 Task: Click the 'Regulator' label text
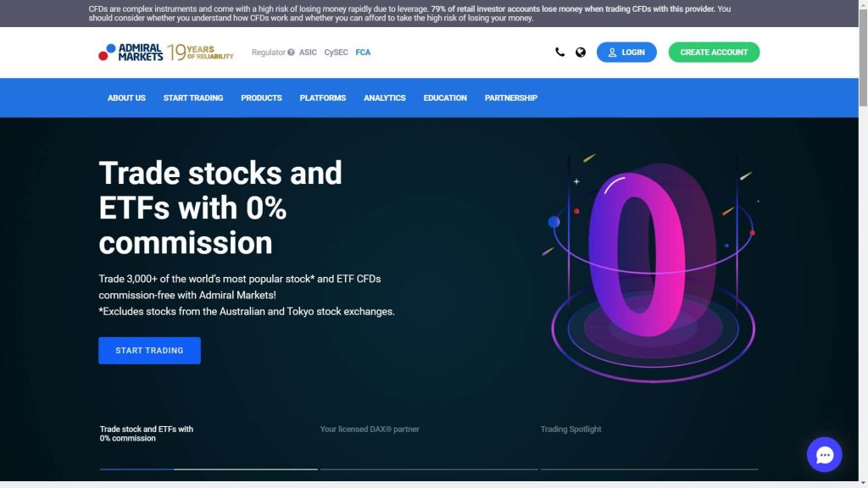tap(269, 53)
